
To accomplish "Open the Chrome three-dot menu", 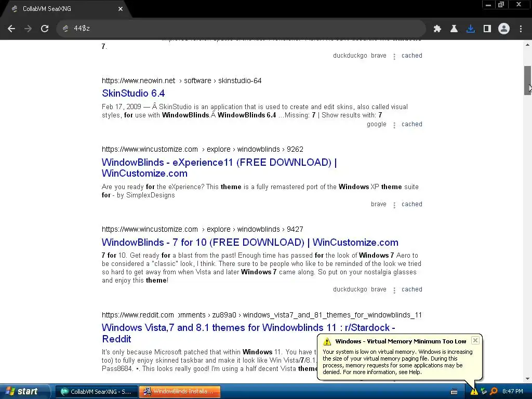I will point(521,29).
